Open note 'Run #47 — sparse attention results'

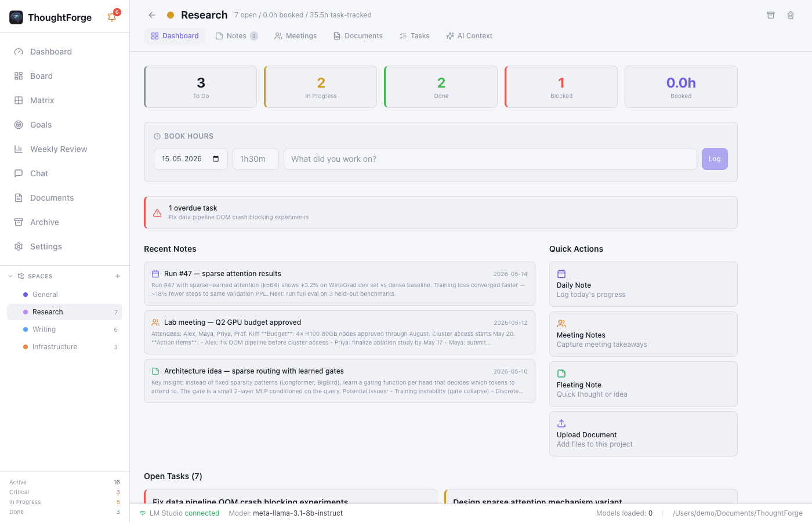point(339,284)
